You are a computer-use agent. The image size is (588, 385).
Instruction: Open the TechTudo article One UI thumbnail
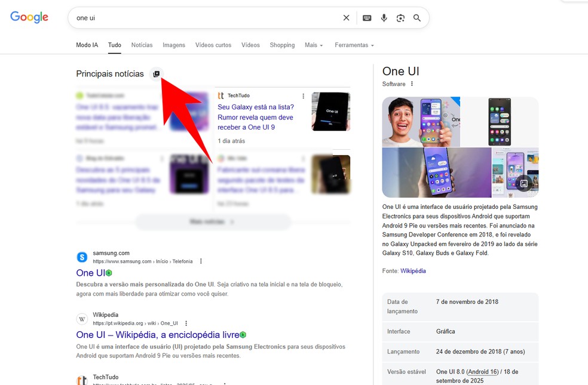pyautogui.click(x=330, y=112)
